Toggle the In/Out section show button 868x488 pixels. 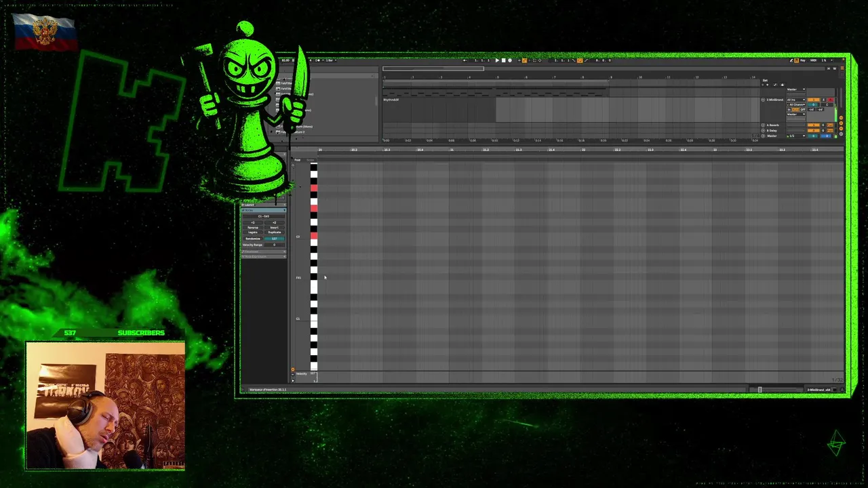click(841, 118)
